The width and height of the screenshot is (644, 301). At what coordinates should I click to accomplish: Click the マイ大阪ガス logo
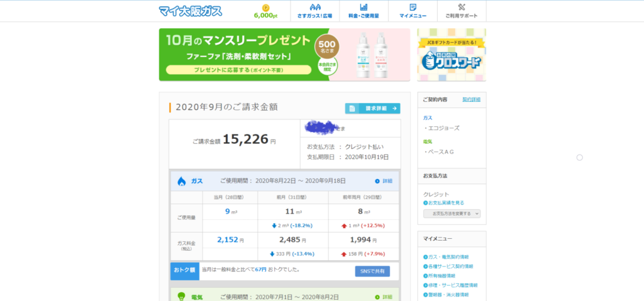pos(189,11)
